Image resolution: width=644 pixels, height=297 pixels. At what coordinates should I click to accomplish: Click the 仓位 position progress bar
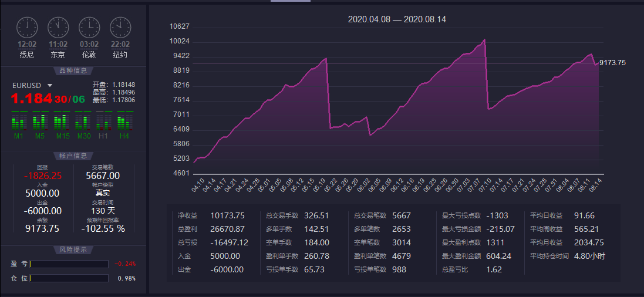(69, 278)
